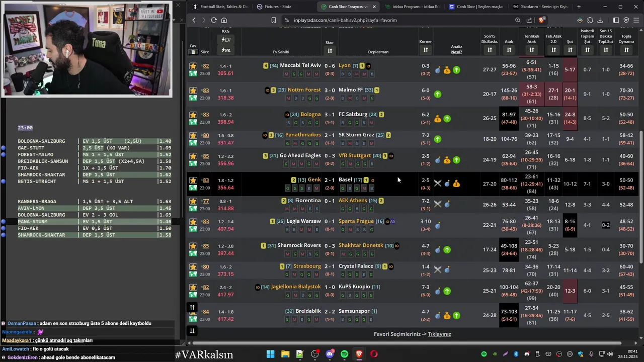The width and height of the screenshot is (644, 362).
Task: Switch to Skorlarım tab
Action: [x=540, y=7]
